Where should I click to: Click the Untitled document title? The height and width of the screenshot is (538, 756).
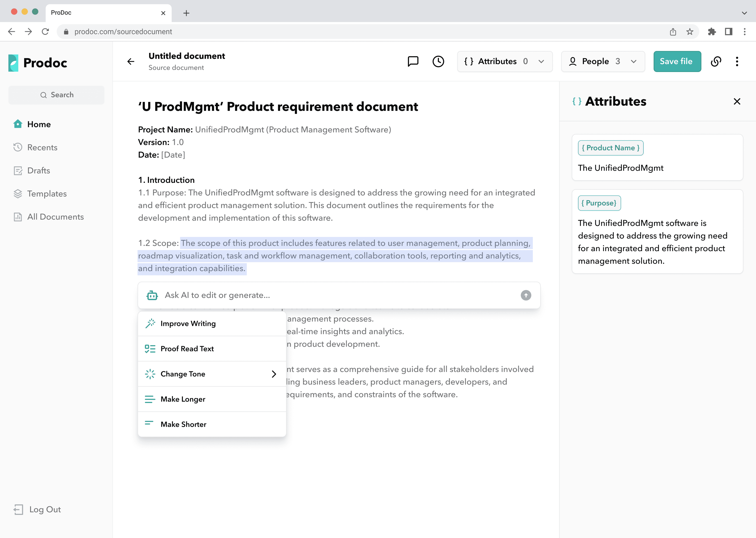pos(187,56)
